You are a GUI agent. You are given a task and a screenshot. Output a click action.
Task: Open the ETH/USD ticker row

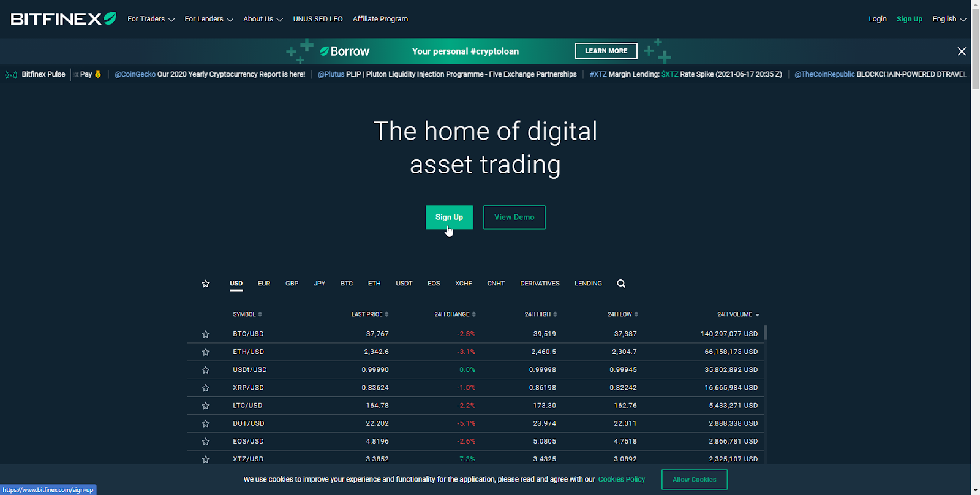(475, 352)
